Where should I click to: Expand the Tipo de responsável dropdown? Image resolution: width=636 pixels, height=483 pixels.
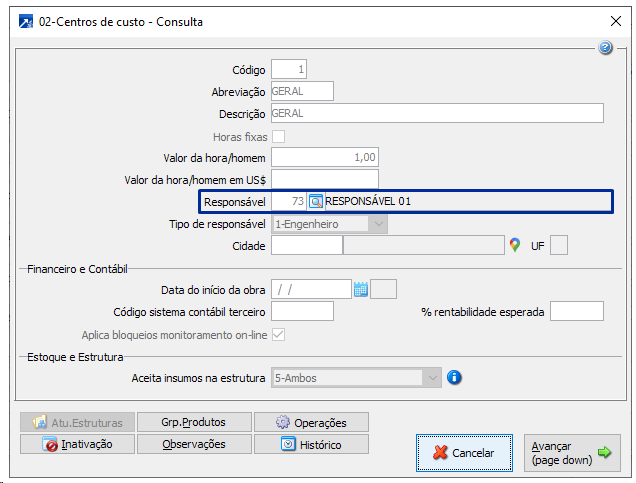pyautogui.click(x=378, y=224)
